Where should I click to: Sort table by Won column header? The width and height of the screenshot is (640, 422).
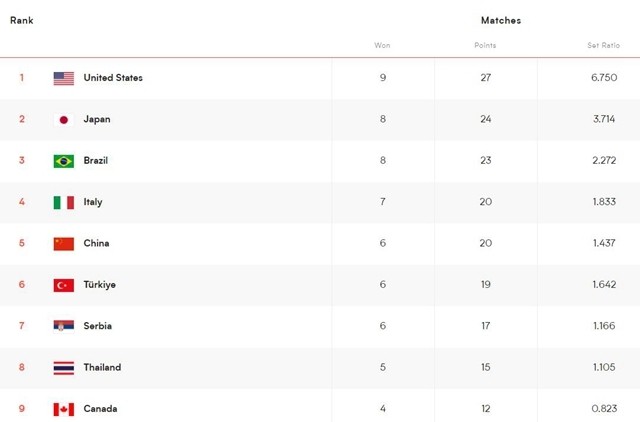(382, 45)
